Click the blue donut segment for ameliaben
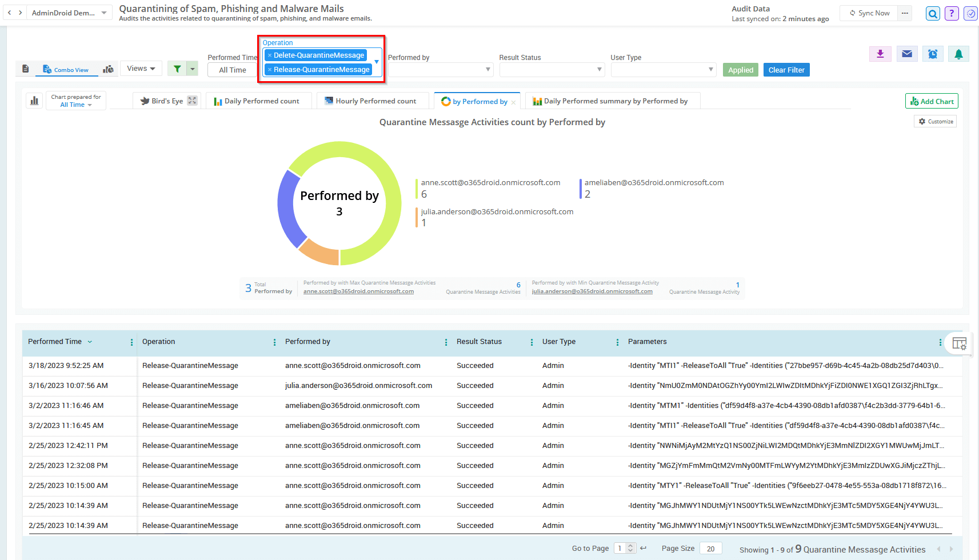The width and height of the screenshot is (979, 560). (287, 209)
